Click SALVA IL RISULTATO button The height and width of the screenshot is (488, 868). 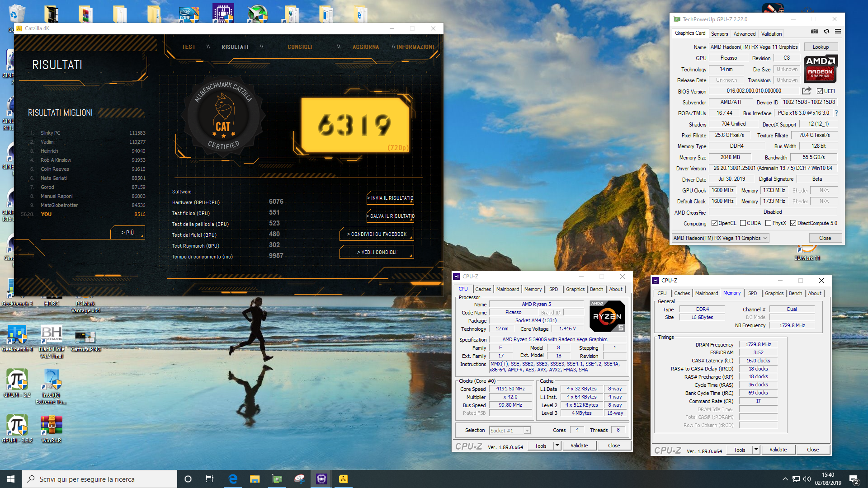tap(390, 216)
